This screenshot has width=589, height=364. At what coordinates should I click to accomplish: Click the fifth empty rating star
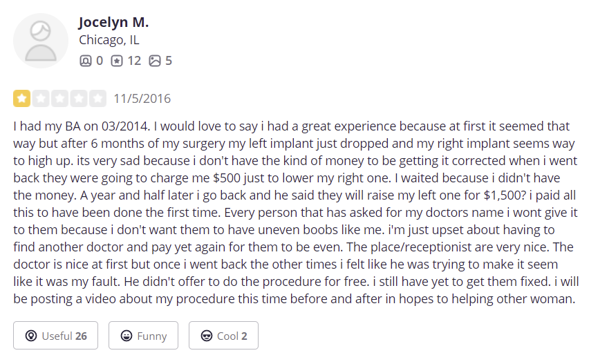click(x=97, y=98)
